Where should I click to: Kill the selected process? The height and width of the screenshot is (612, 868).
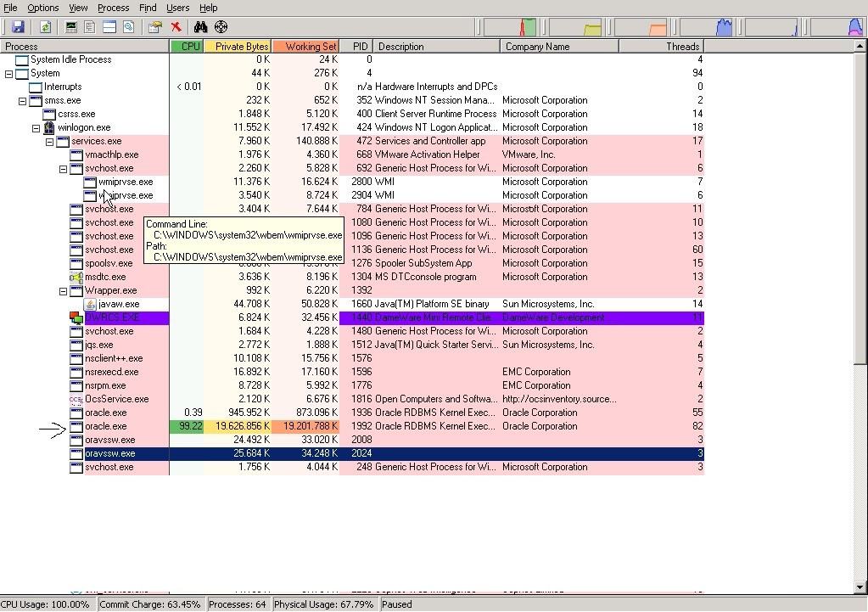pyautogui.click(x=177, y=26)
